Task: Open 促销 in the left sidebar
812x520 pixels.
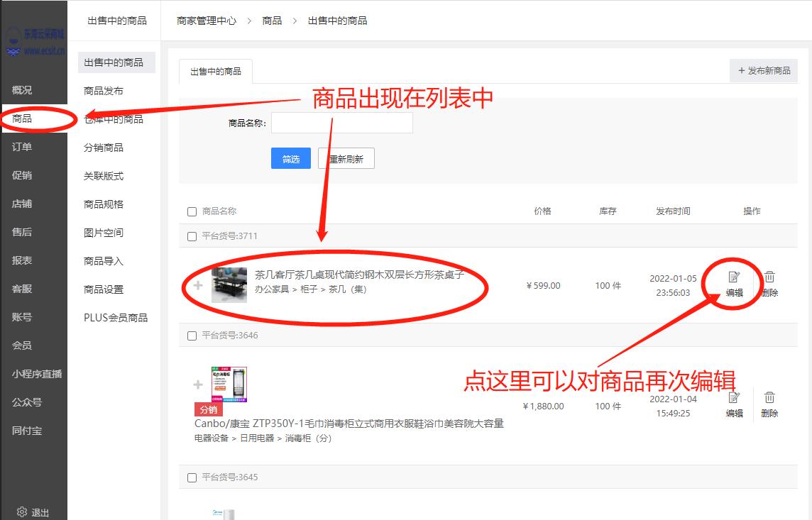Action: pyautogui.click(x=22, y=175)
